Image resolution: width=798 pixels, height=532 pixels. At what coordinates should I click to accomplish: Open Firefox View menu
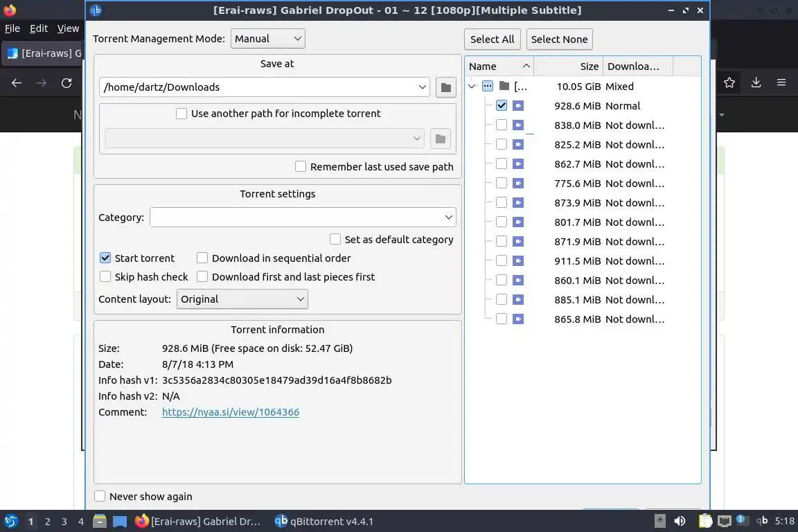(x=68, y=28)
